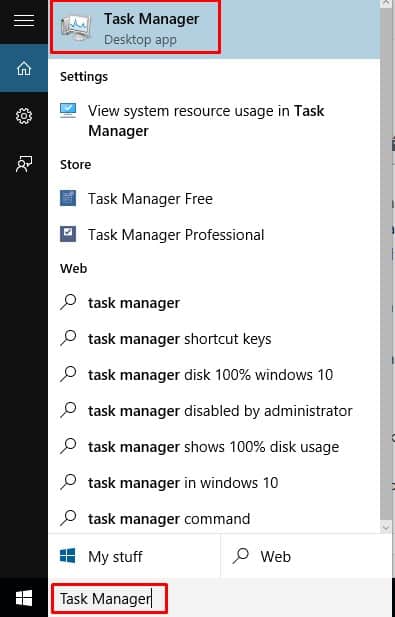Search web for task manager

tap(214, 303)
